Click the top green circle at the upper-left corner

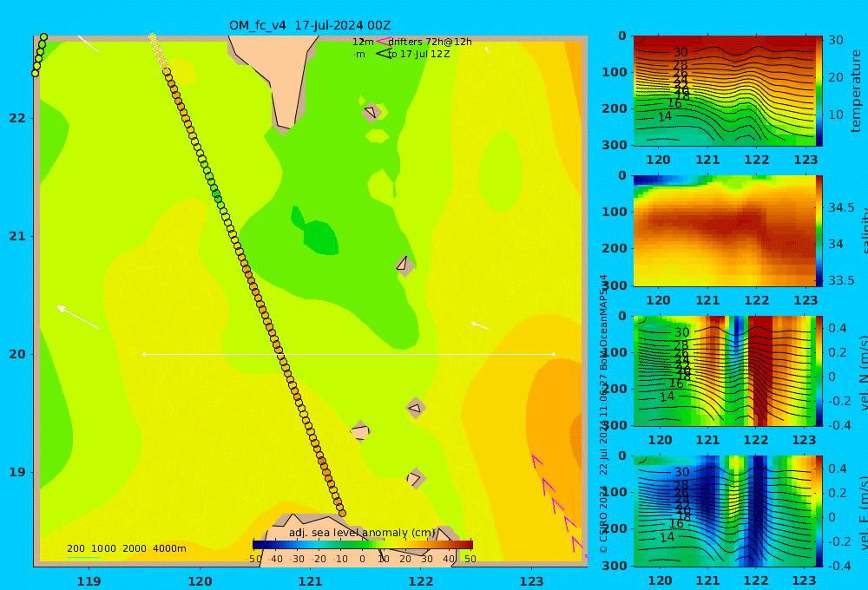click(43, 37)
